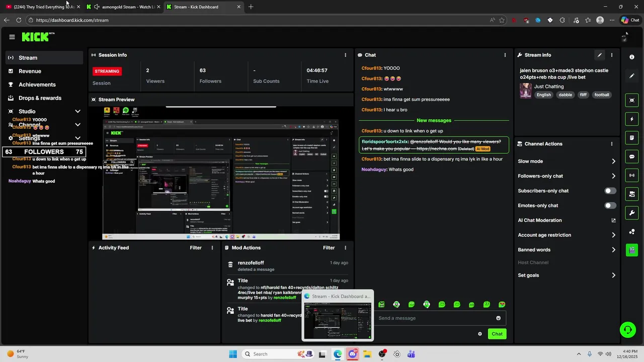Click the Stream Preview video
The image size is (644, 362).
point(221,173)
